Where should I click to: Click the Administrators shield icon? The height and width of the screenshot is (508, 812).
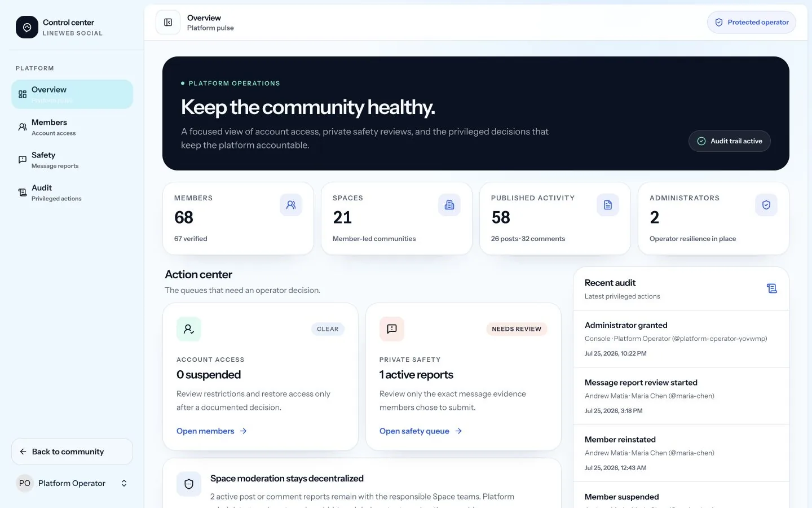(x=766, y=205)
